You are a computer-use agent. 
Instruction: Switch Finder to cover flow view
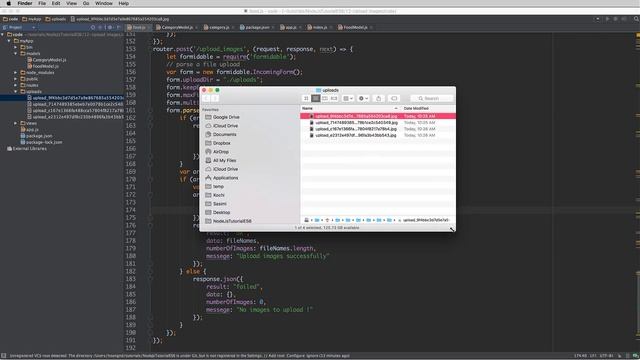click(334, 98)
